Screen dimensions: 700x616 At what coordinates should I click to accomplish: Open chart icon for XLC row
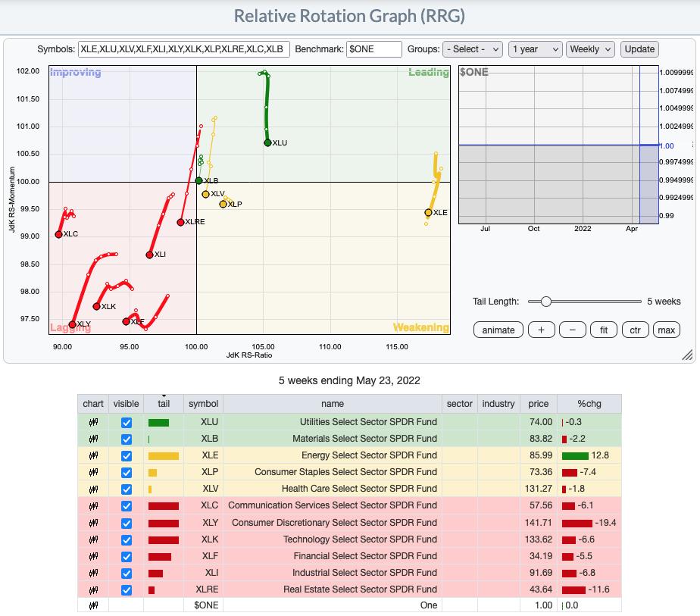point(93,506)
